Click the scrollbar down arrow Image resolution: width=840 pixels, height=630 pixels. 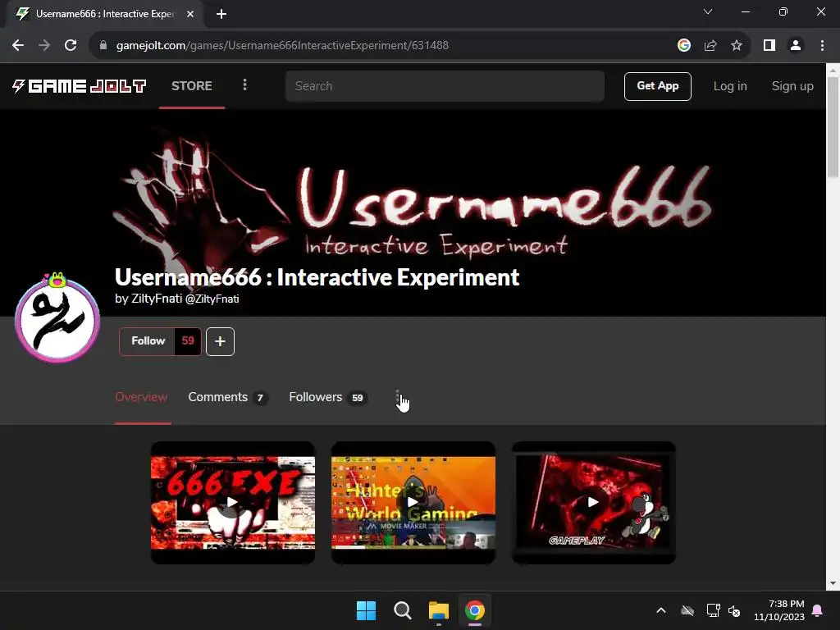pos(833,583)
